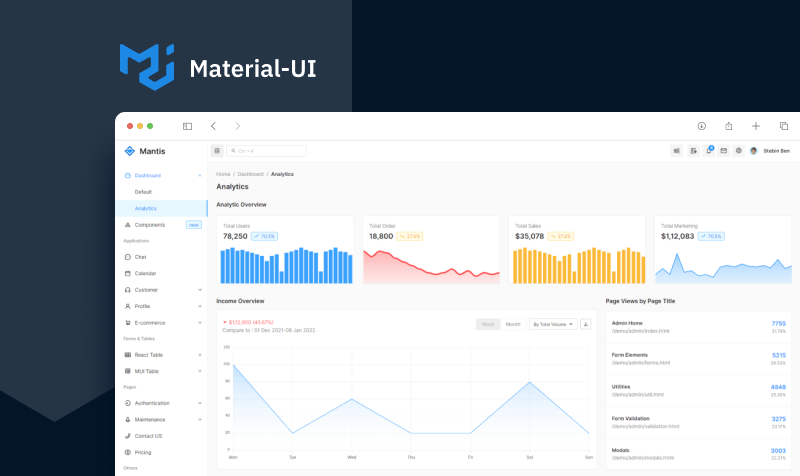The height and width of the screenshot is (476, 800).
Task: Open the By Total Volume dropdown
Action: (x=553, y=324)
